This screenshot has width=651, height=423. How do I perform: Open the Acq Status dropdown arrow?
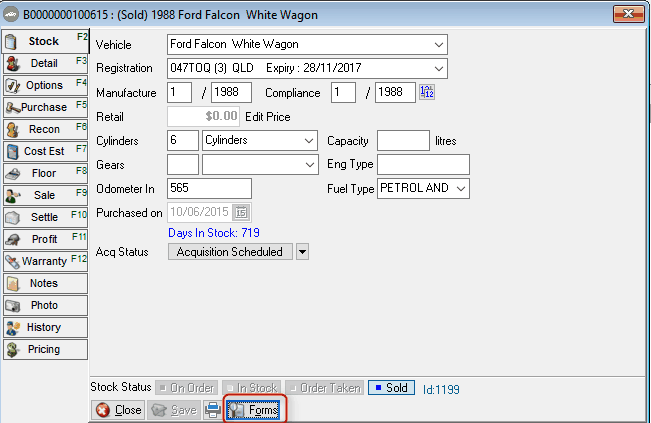(302, 252)
